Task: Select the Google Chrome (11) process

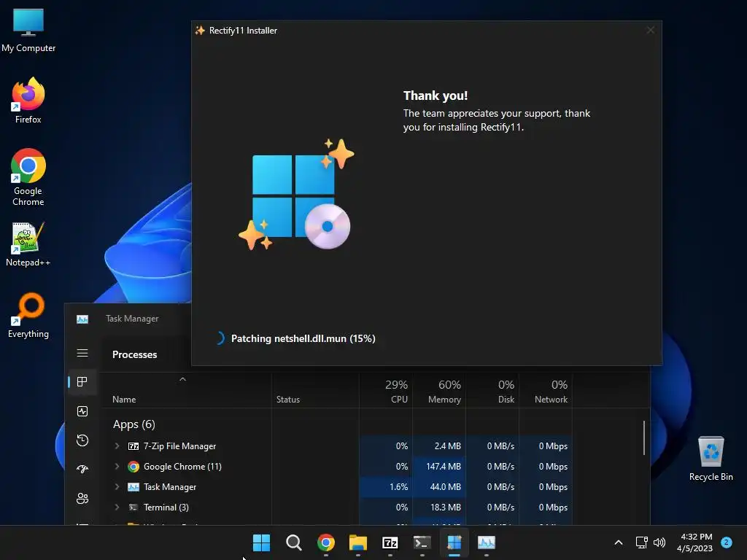Action: pyautogui.click(x=174, y=467)
